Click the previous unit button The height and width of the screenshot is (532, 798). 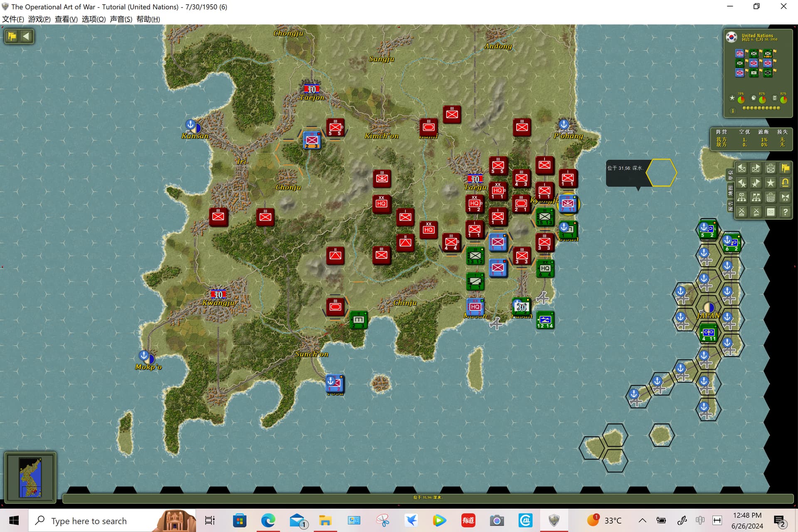tap(741, 168)
